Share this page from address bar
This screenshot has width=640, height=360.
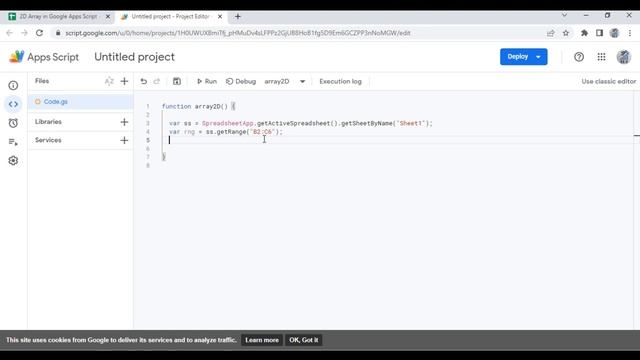pos(551,33)
